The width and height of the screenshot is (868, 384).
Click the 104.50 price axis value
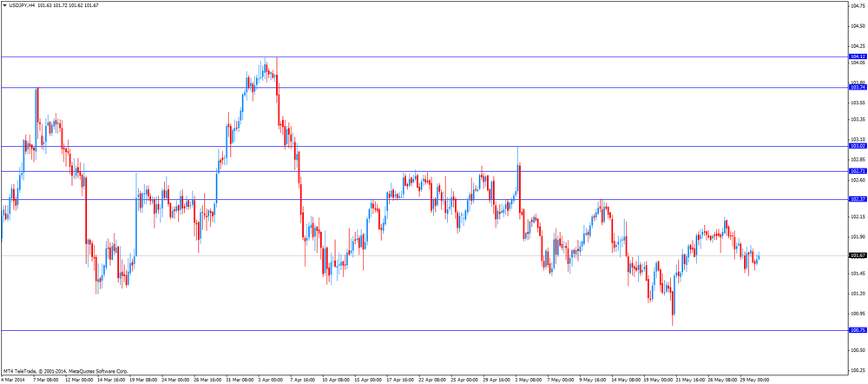(858, 26)
